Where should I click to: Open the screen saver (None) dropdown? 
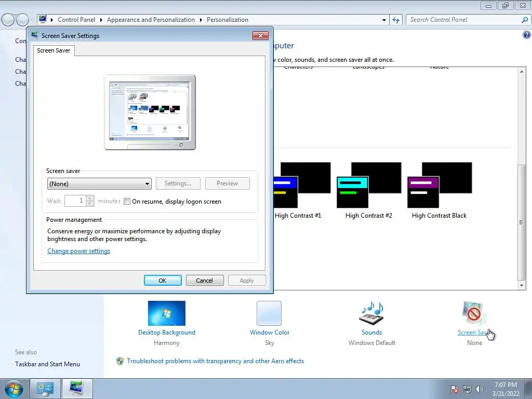tap(99, 183)
